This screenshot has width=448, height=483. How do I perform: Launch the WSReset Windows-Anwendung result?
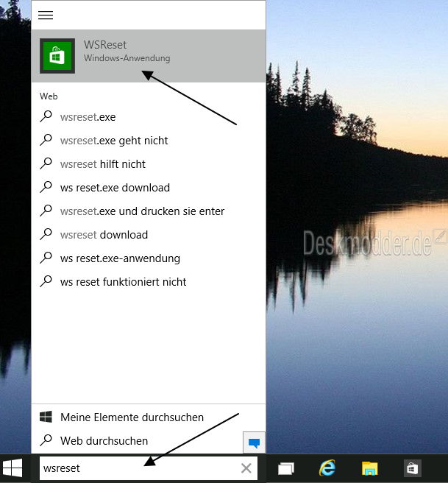coord(149,56)
